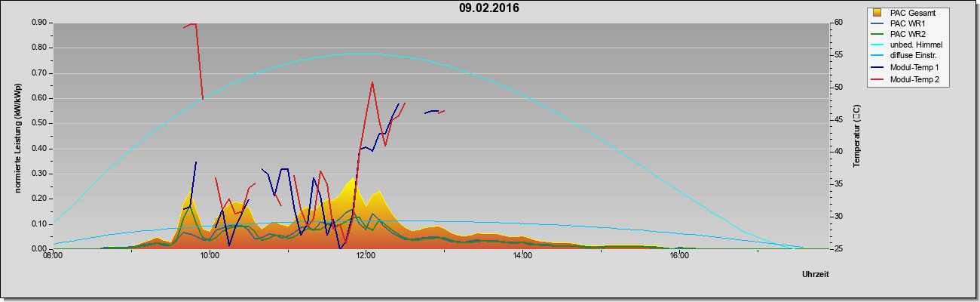The image size is (980, 302).
Task: Click the 0.70 power axis value
Action: click(39, 72)
